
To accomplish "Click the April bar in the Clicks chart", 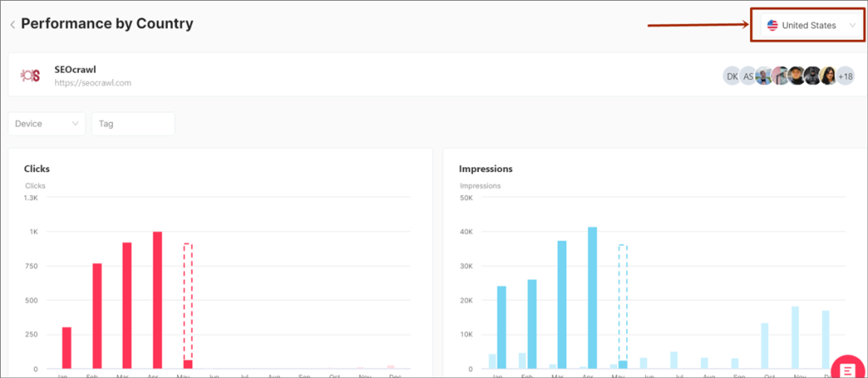I will tap(158, 300).
